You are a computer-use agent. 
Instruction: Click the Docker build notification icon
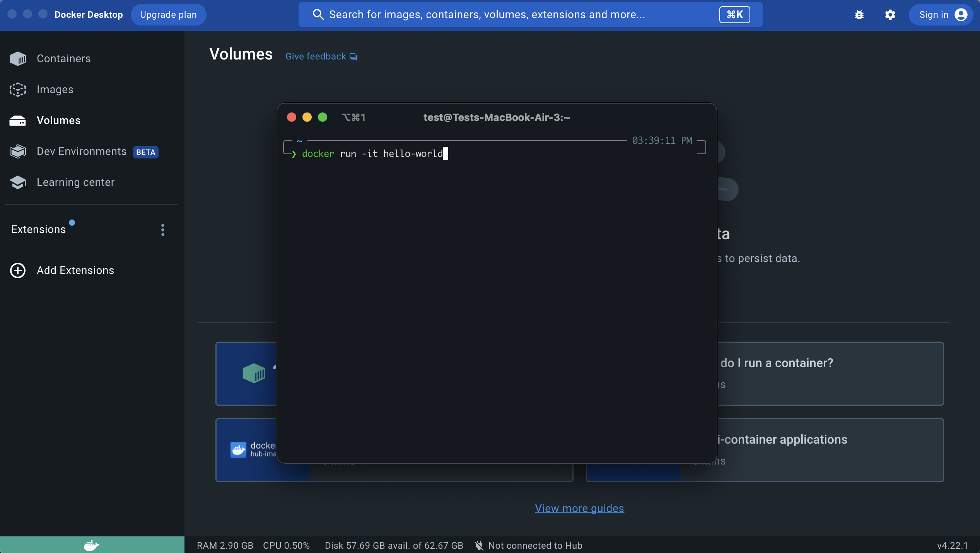[x=859, y=15]
